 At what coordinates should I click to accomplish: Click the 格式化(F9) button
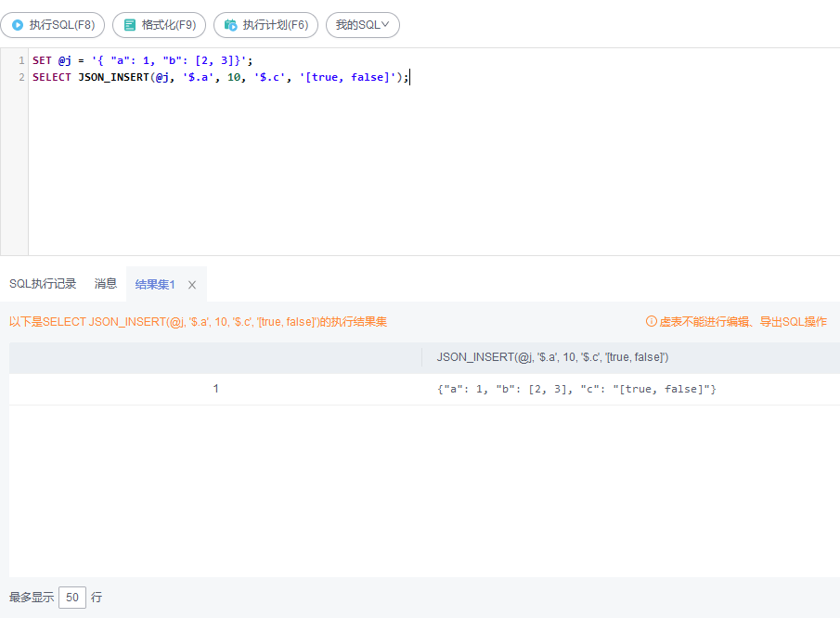159,25
